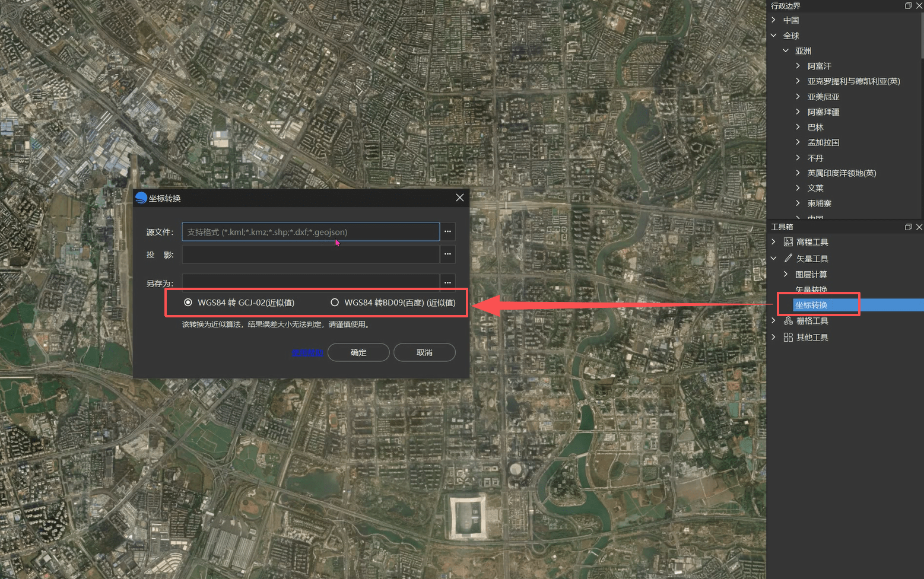Select the 图层计算 label in the toolbox
The width and height of the screenshot is (924, 579).
(811, 274)
